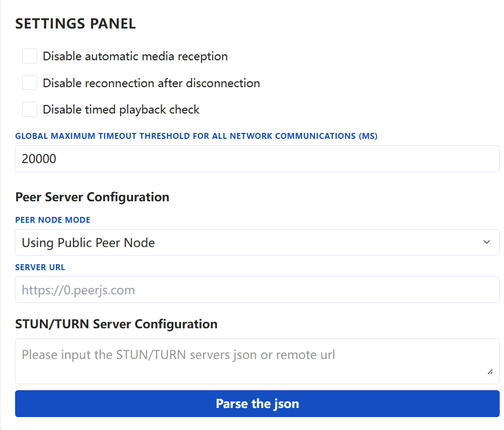Click the Disable timed playback check label text
This screenshot has height=430, width=504.
[x=121, y=109]
